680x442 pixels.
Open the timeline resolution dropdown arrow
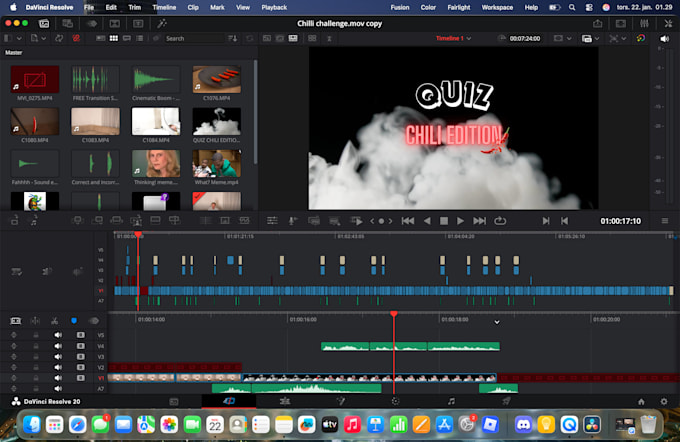(597, 39)
